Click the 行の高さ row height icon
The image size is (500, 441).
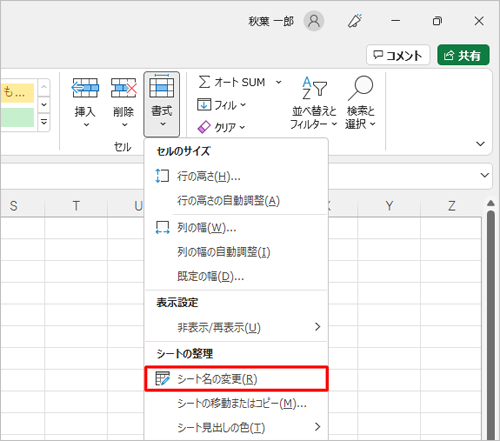[162, 176]
